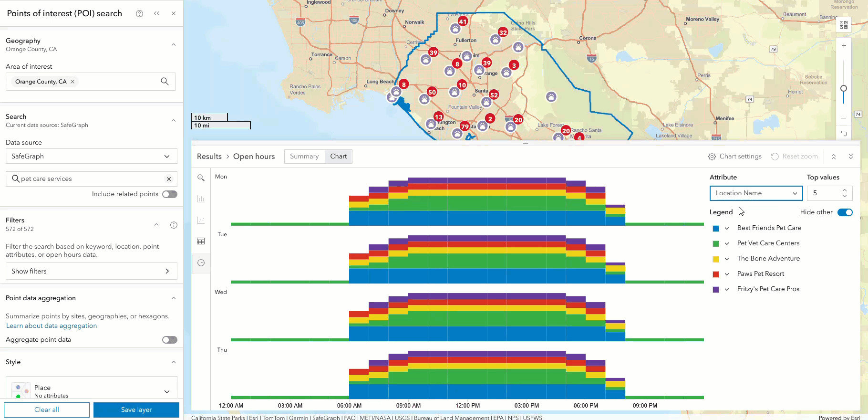
Task: Collapse the Filters section
Action: 156,225
